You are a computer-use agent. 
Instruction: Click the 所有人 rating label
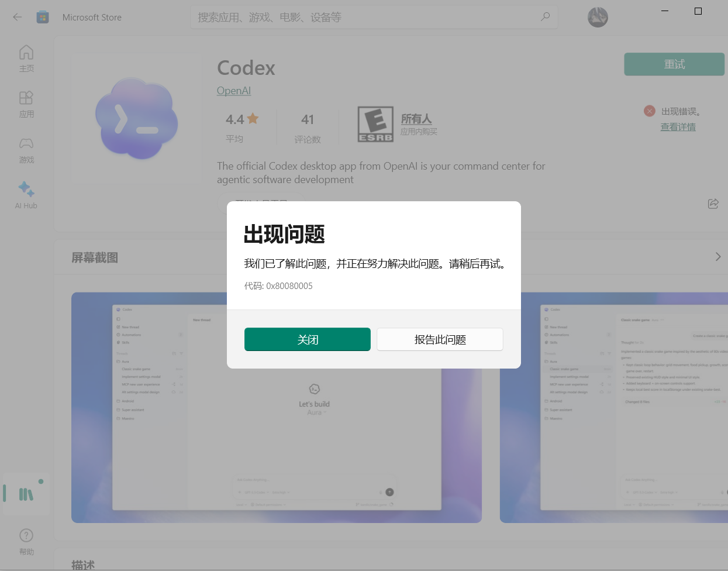pyautogui.click(x=416, y=119)
